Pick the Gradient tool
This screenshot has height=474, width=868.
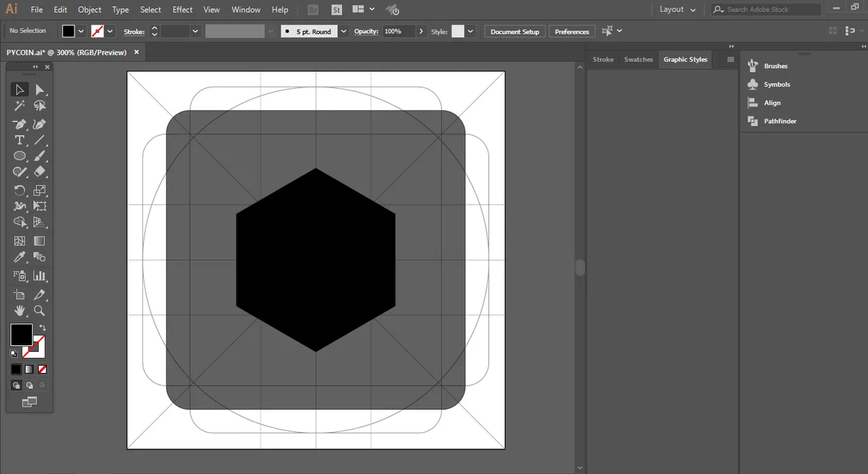39,241
